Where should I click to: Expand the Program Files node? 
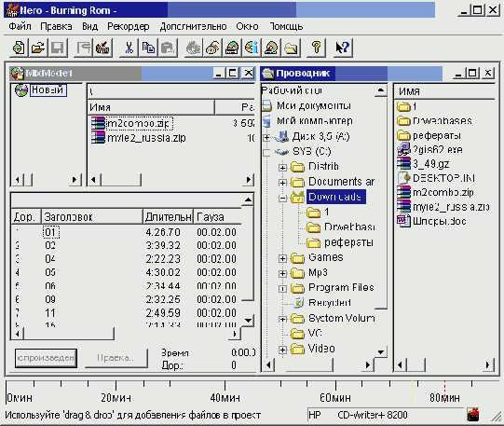point(282,289)
